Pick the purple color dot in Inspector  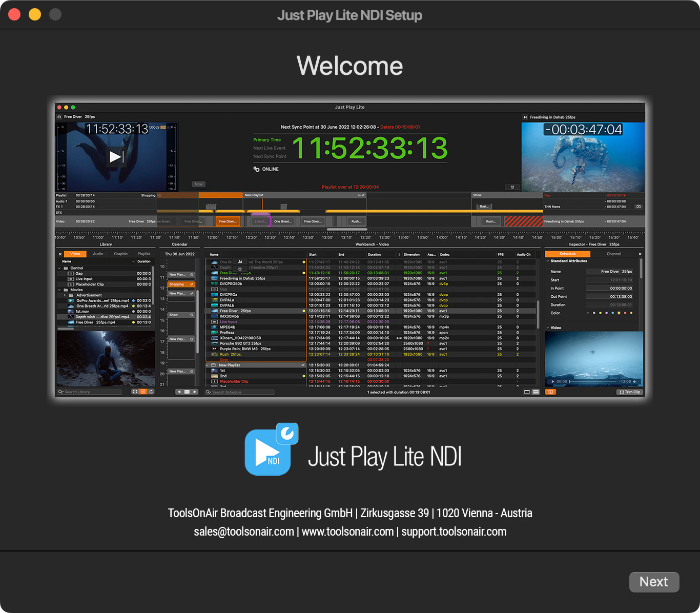coord(606,313)
